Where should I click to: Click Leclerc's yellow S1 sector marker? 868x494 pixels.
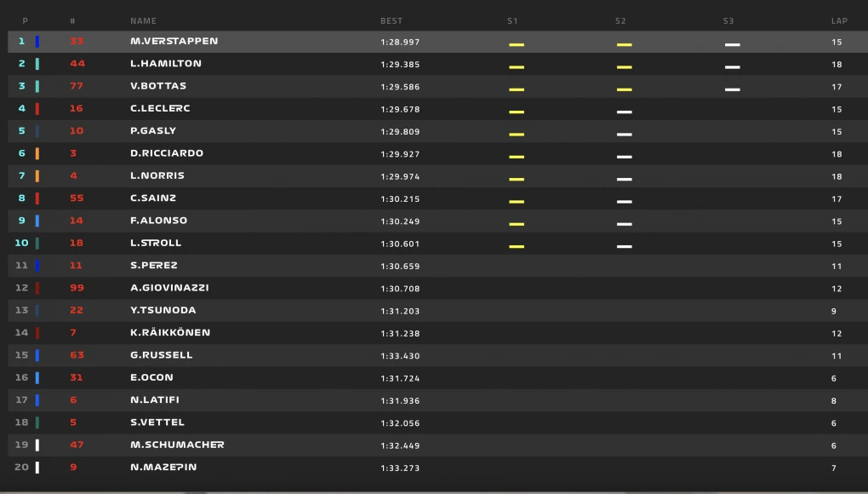(x=517, y=112)
